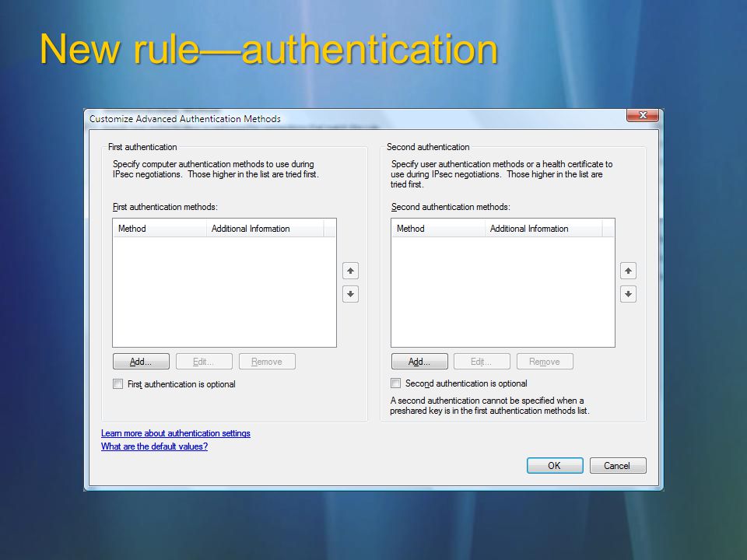The height and width of the screenshot is (560, 747).
Task: Move first authentication method up
Action: pyautogui.click(x=350, y=271)
